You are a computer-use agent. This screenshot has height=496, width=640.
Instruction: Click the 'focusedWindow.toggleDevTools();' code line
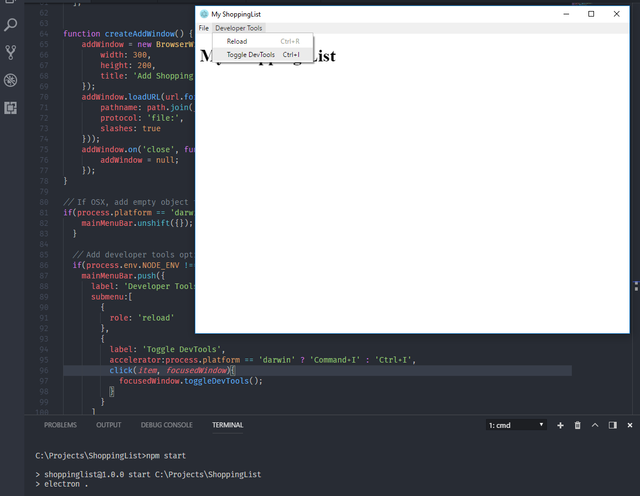coord(191,381)
